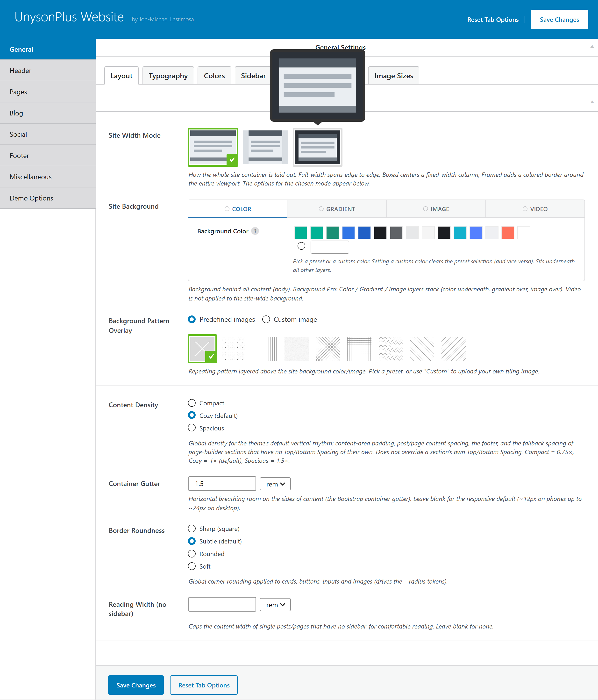Choose the no-pattern (X) overlay thumbnail
598x700 pixels.
point(202,349)
